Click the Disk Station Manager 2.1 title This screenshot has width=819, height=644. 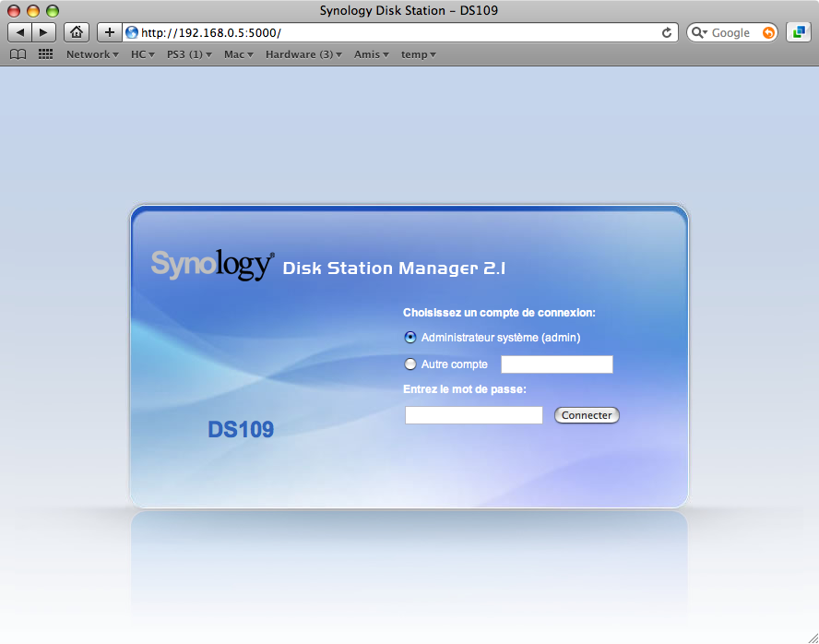click(x=394, y=268)
